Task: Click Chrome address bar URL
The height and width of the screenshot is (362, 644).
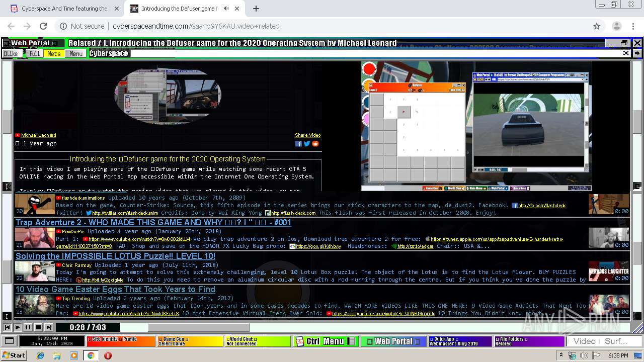Action: point(196,26)
